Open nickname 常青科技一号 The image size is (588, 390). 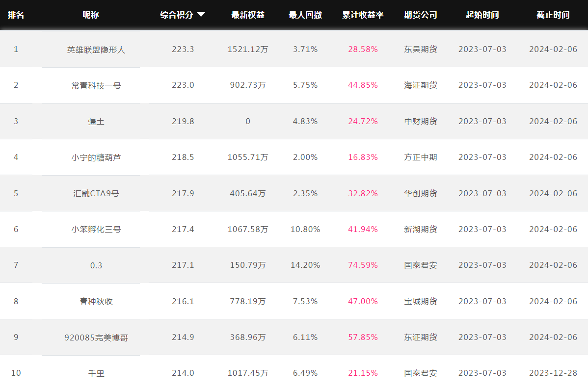coord(96,85)
